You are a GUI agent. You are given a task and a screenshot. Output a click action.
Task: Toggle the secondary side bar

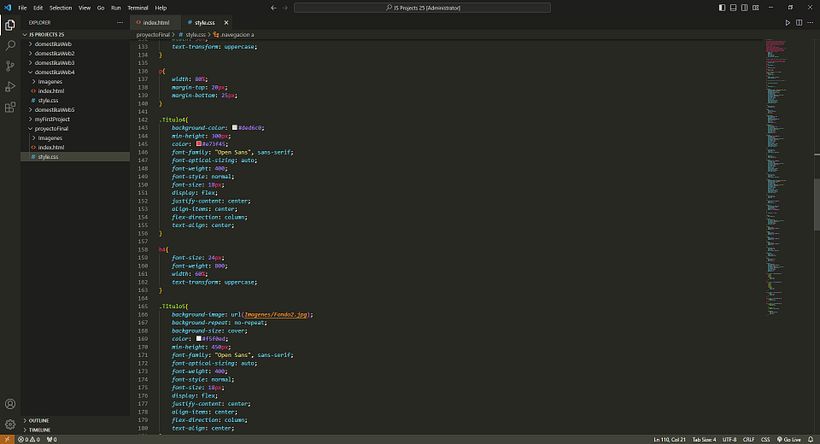click(x=744, y=8)
